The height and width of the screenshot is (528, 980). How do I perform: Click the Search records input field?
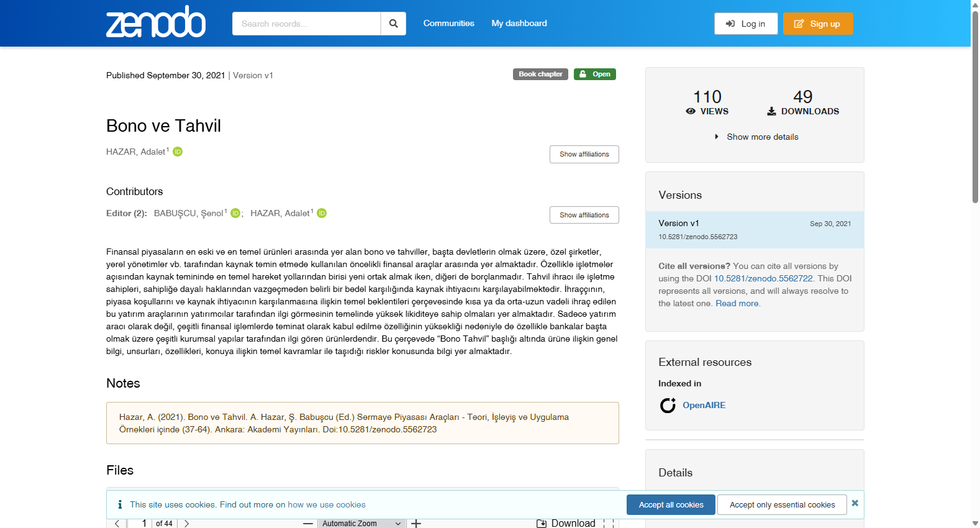(306, 24)
